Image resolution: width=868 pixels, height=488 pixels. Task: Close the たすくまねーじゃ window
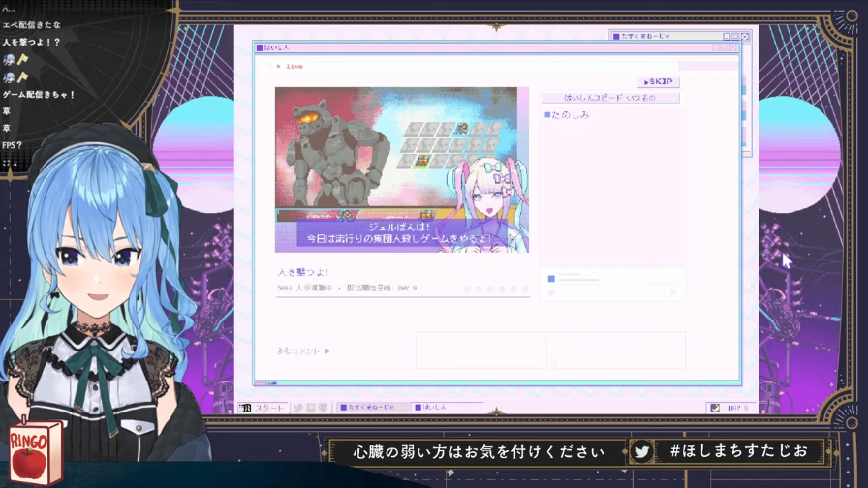pyautogui.click(x=745, y=37)
